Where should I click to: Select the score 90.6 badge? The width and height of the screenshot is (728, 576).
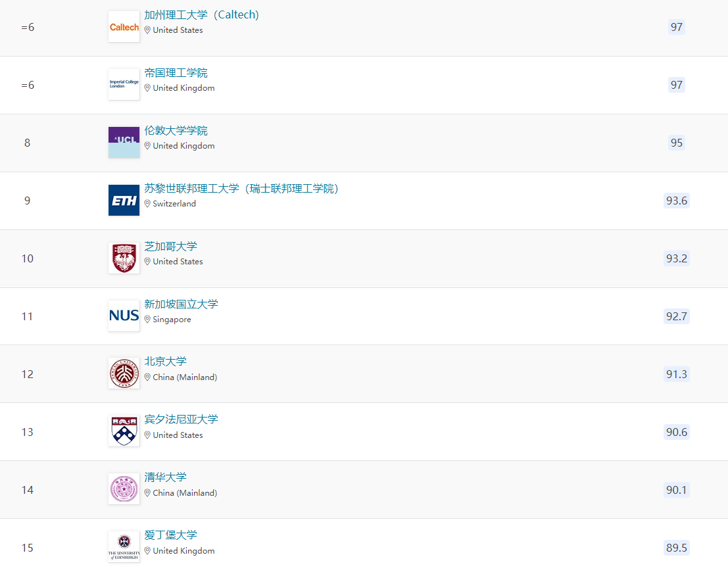(x=677, y=432)
